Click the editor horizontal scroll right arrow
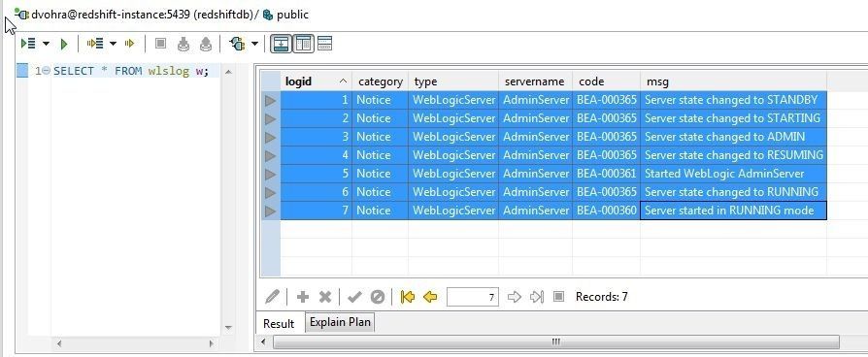The image size is (868, 357). (212, 343)
